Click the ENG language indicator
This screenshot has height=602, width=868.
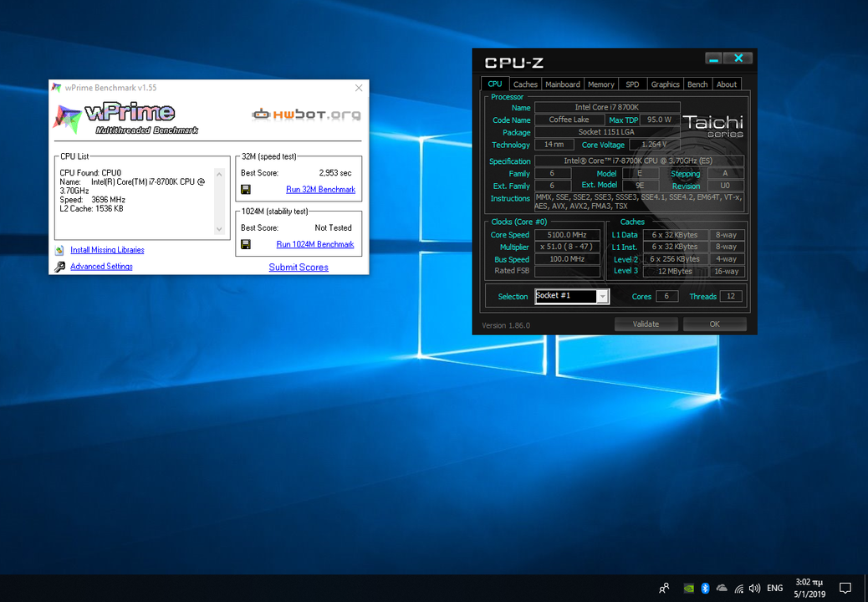click(775, 588)
